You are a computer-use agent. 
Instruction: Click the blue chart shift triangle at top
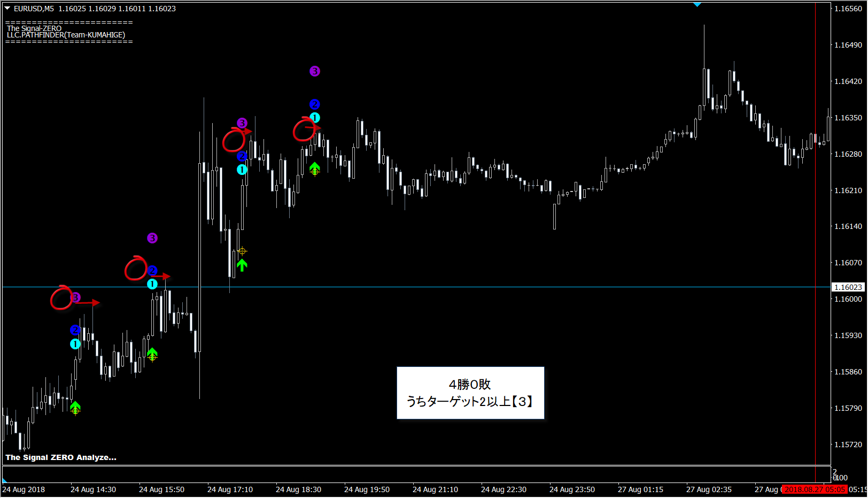point(697,4)
